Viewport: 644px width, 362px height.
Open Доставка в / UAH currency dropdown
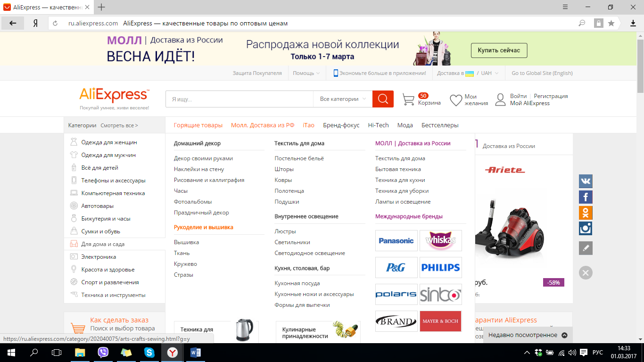(468, 73)
